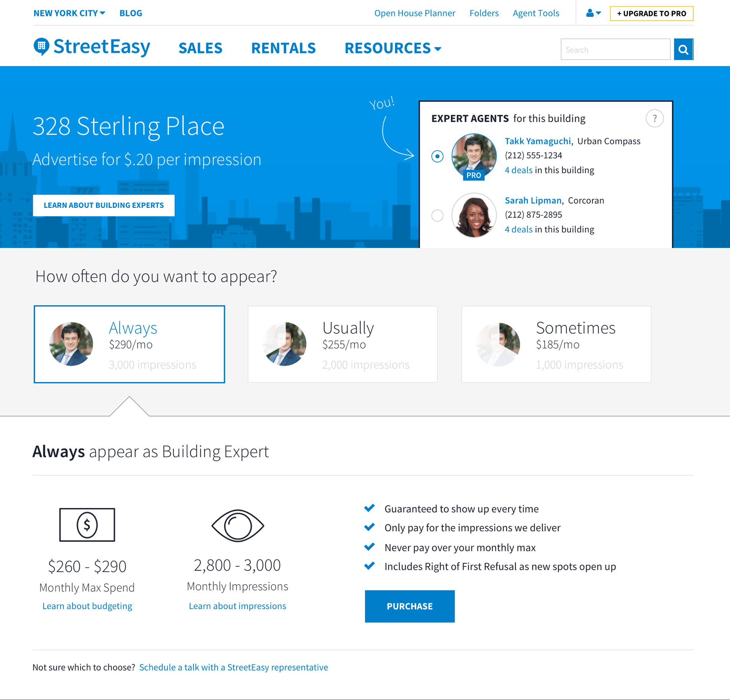Open the user account icon menu
The image size is (730, 700).
pyautogui.click(x=593, y=13)
